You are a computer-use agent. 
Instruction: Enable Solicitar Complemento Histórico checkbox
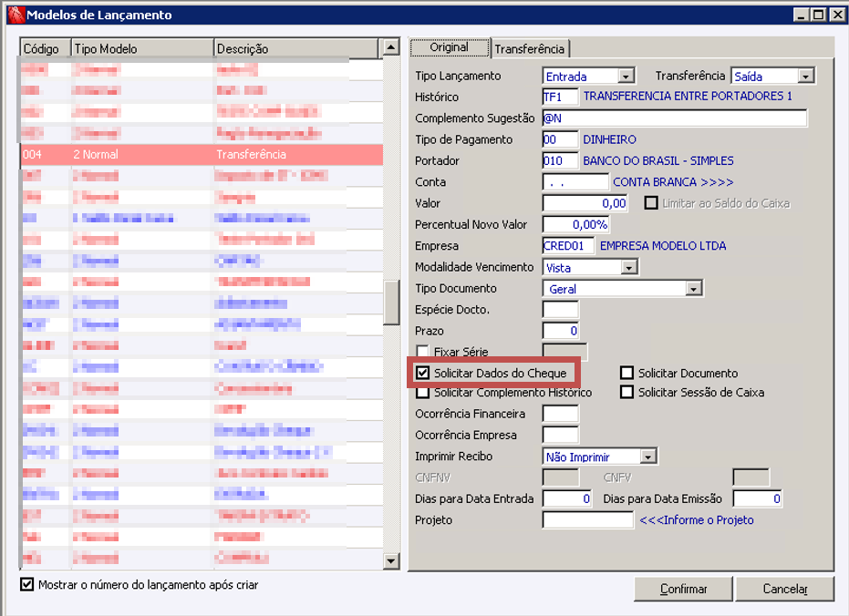tap(423, 393)
